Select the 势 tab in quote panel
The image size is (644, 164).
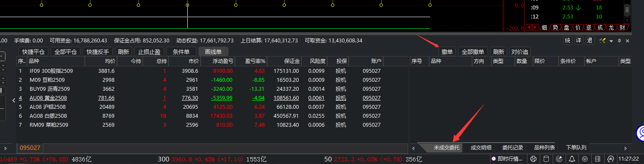coord(556,27)
